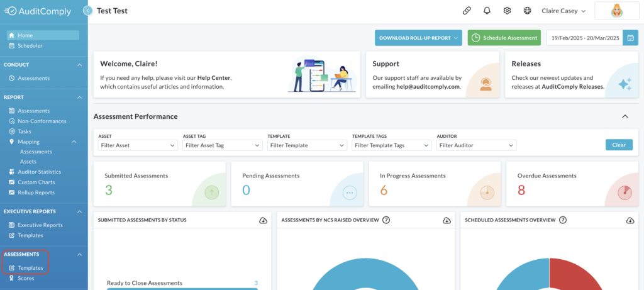Image resolution: width=644 pixels, height=290 pixels.
Task: Open the Overdue Assessments count 8
Action: 521,190
